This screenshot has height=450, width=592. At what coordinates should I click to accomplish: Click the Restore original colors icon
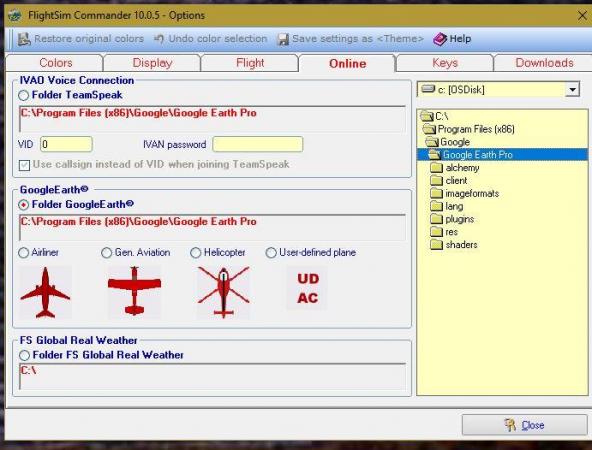(24, 39)
